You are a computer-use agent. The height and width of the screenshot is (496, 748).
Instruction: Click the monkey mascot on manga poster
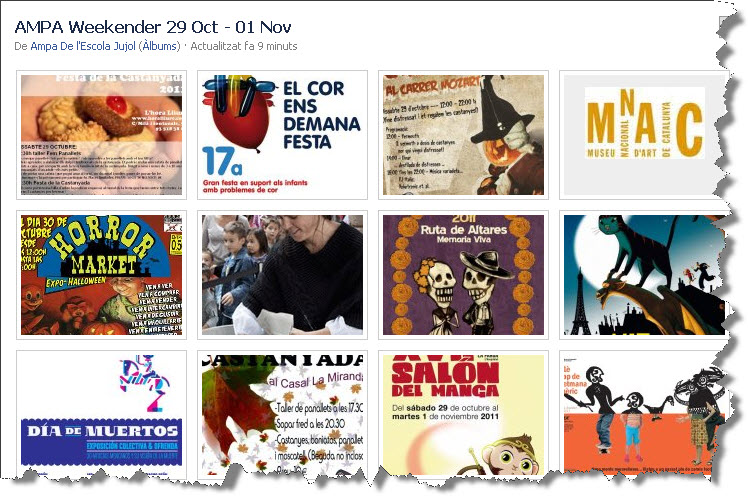point(514,455)
